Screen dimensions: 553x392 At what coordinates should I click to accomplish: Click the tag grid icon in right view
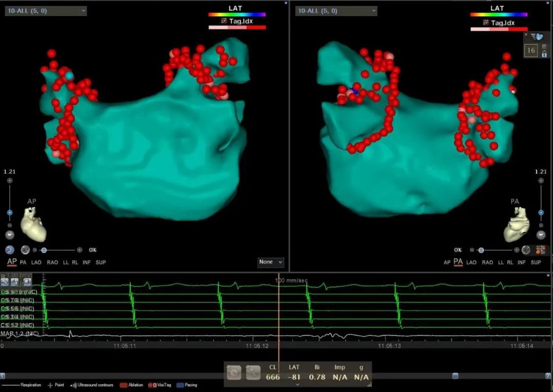[540, 250]
